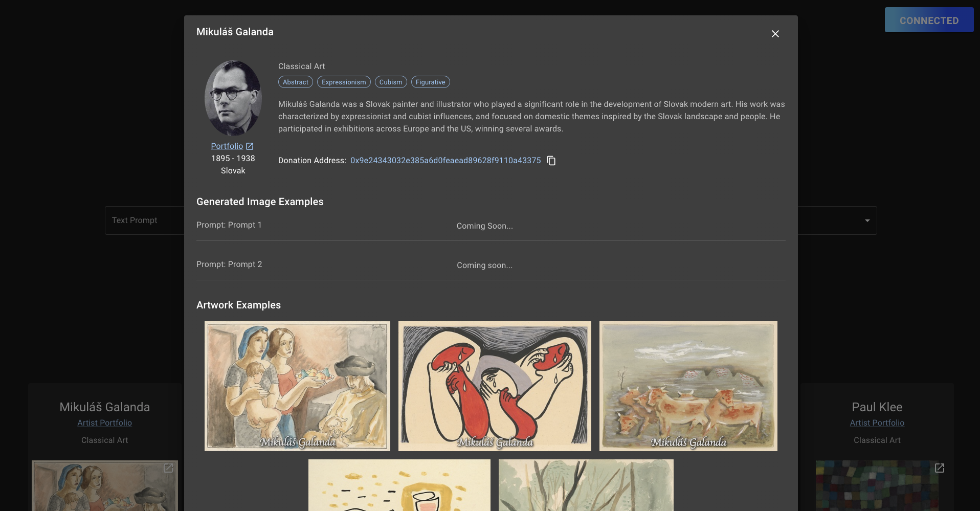Open the red weeping figures artwork
The width and height of the screenshot is (980, 511).
pos(495,386)
